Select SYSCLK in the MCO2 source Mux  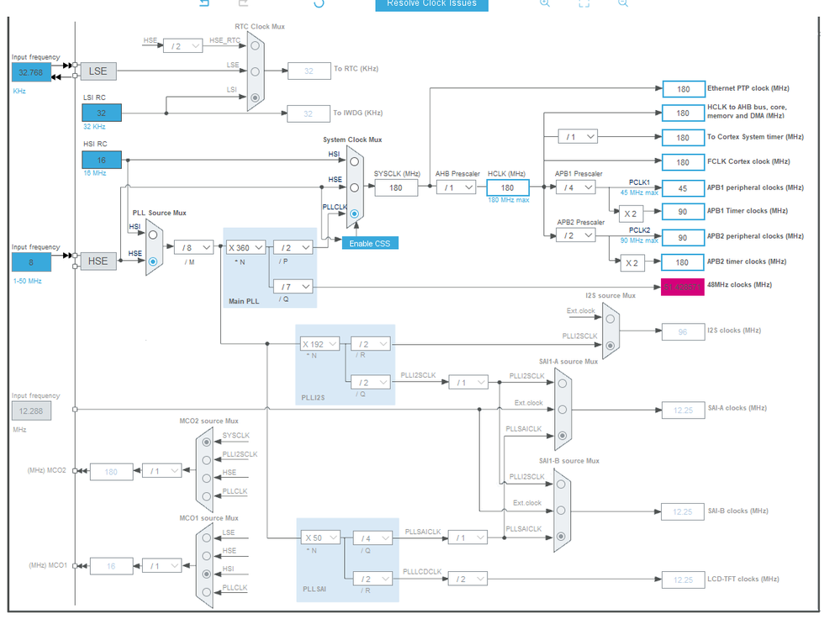coord(206,442)
